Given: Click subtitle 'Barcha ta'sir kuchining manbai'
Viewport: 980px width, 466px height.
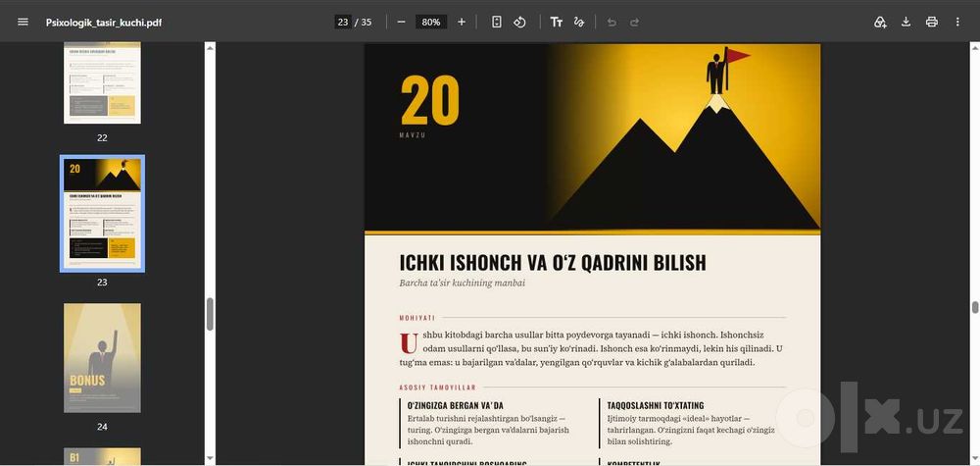Looking at the screenshot, I should (x=462, y=284).
